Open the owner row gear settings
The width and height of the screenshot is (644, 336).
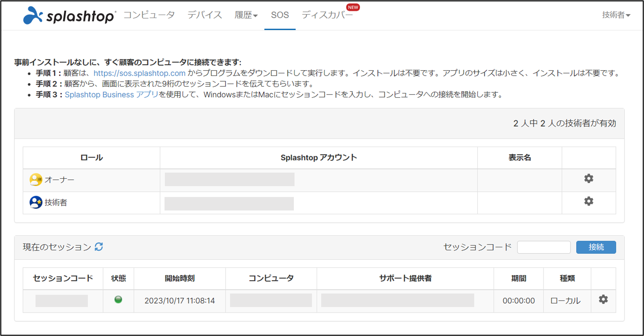click(588, 179)
